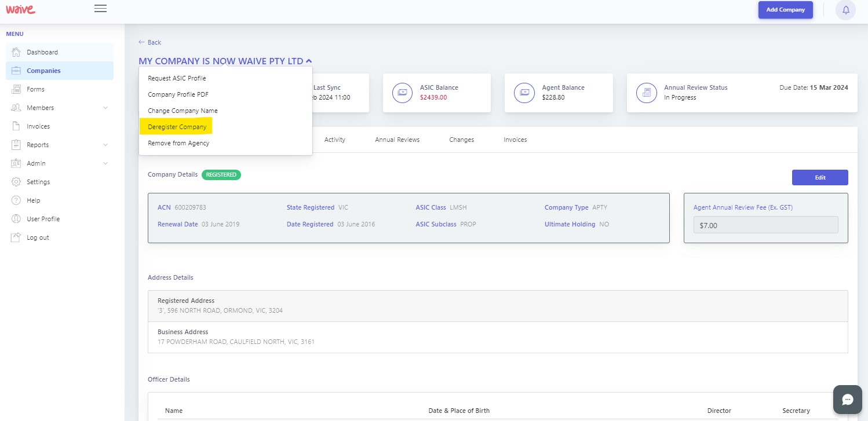868x421 pixels.
Task: Open the Invoices tab
Action: pos(515,140)
